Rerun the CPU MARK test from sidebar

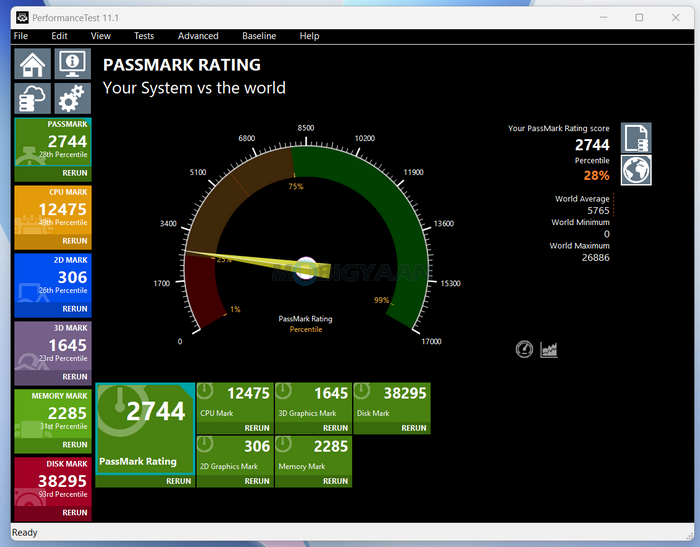[x=75, y=241]
